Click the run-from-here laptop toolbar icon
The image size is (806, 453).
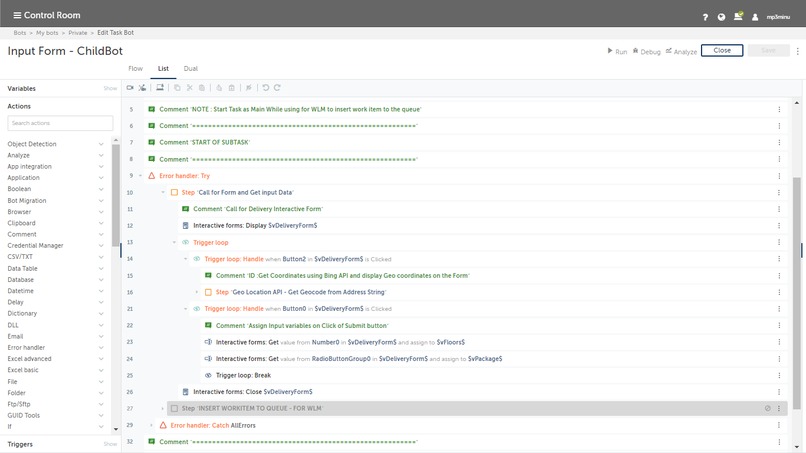click(160, 88)
